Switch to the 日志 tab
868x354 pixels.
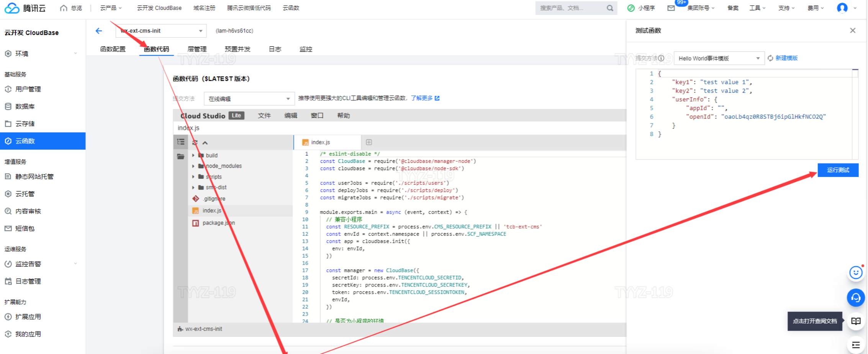[275, 49]
